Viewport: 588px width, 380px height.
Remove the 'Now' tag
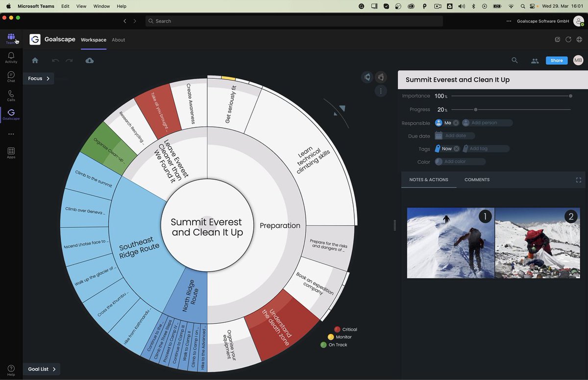(x=456, y=149)
